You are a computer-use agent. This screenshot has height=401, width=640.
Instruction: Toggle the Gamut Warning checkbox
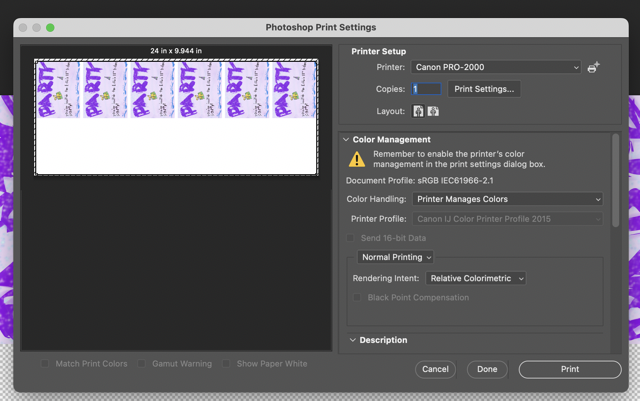coord(143,364)
